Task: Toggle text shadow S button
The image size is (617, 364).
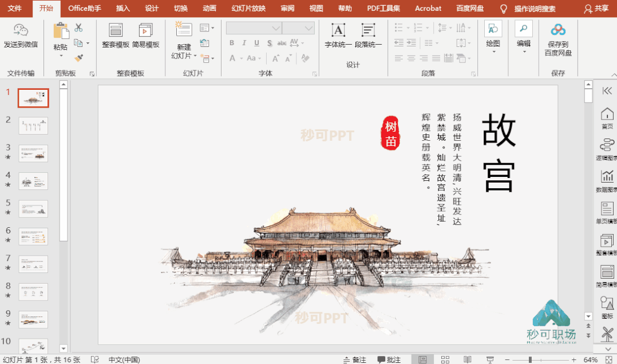Action: tap(270, 43)
